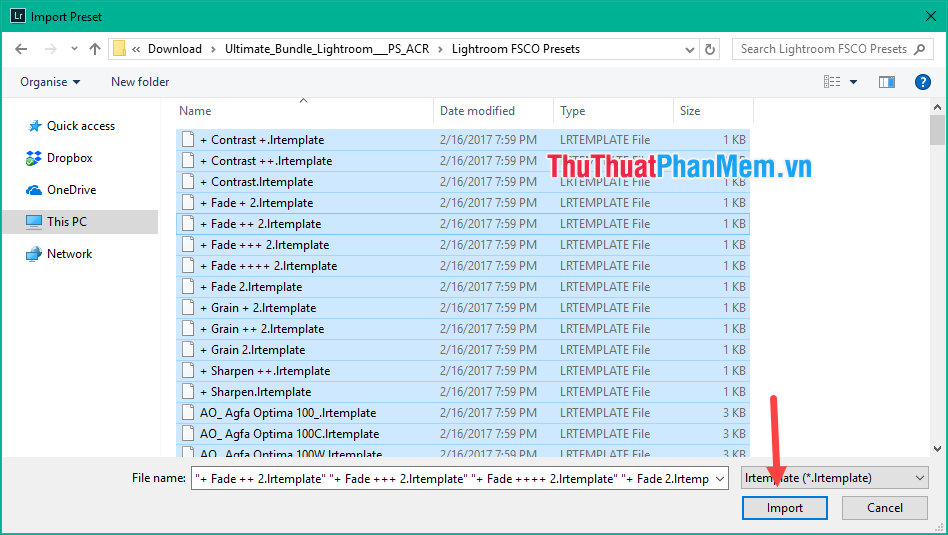Screen dimensions: 948x535
Task: Create a New folder
Action: (x=140, y=82)
